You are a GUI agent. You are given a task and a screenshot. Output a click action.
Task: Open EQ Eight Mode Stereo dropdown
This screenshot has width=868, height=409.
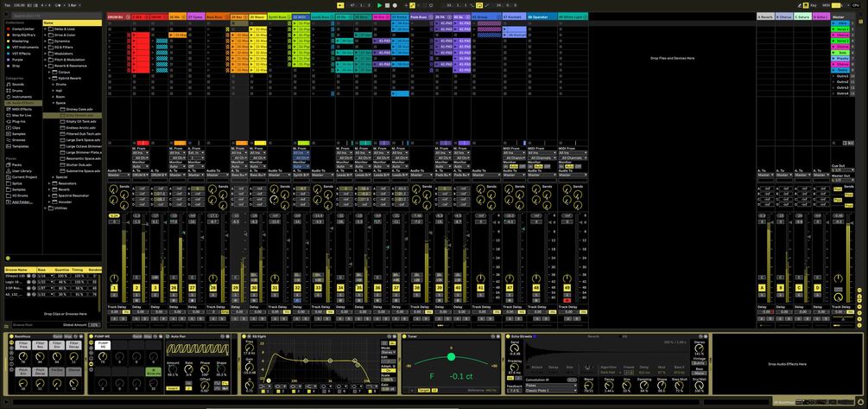pos(388,351)
